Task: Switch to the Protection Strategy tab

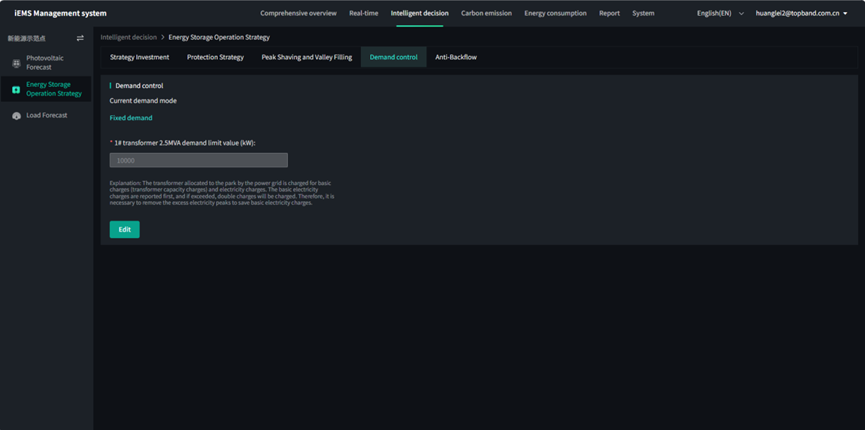Action: tap(215, 57)
